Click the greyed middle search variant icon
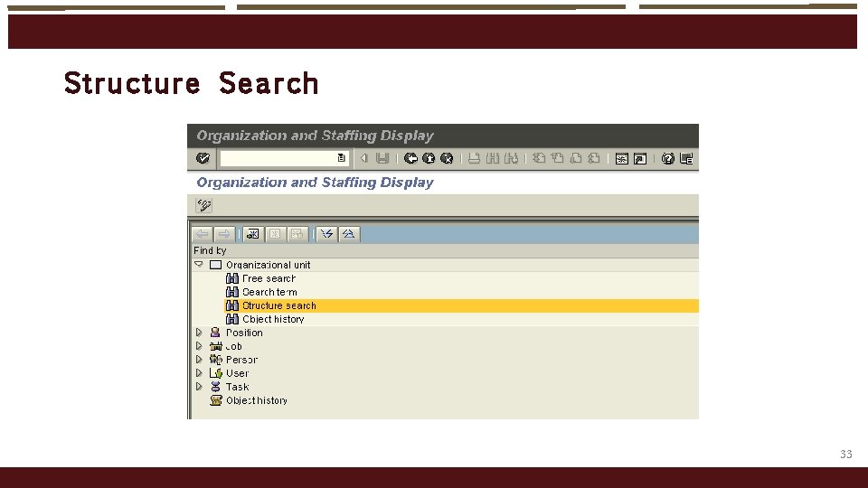The height and width of the screenshot is (488, 868). (275, 234)
